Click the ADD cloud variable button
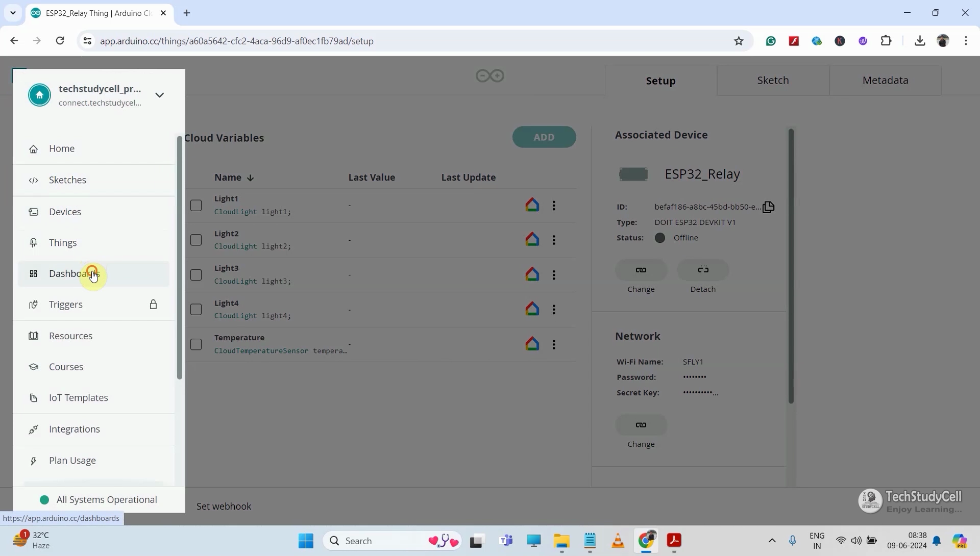The width and height of the screenshot is (980, 556). (x=544, y=137)
